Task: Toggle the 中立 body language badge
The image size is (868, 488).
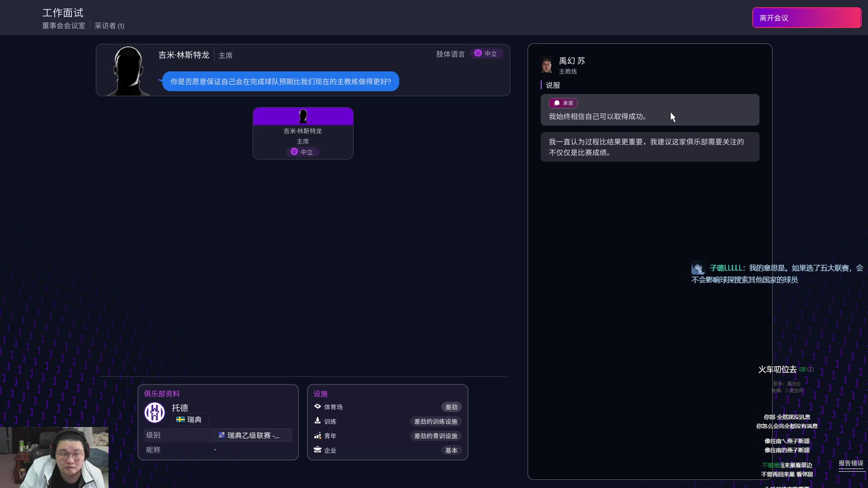Action: coord(486,53)
